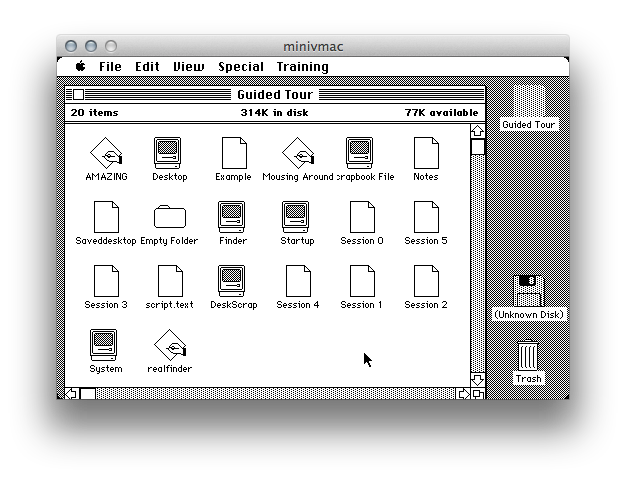Click the horizontal scrollbar right arrow

click(463, 394)
